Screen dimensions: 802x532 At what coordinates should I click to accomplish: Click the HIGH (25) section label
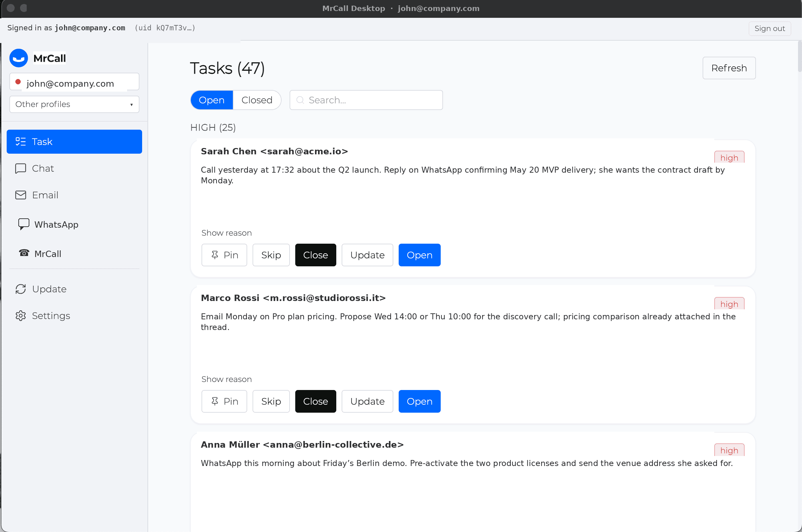click(213, 128)
